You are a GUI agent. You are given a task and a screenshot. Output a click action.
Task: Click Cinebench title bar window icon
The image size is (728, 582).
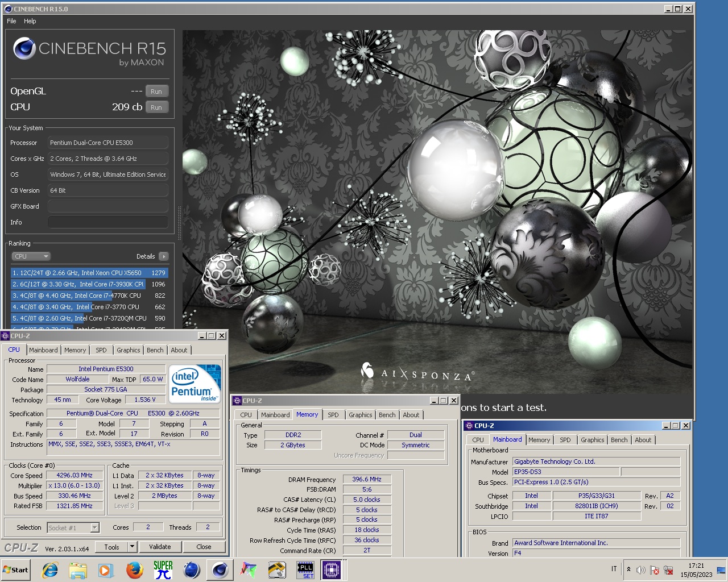click(8, 9)
